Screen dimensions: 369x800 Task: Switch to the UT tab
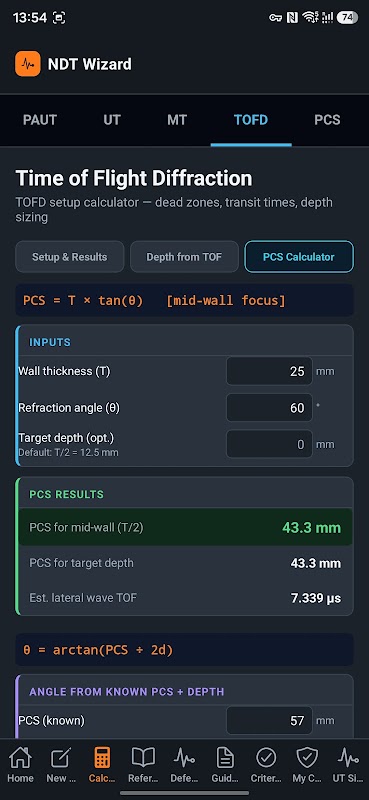pos(112,120)
